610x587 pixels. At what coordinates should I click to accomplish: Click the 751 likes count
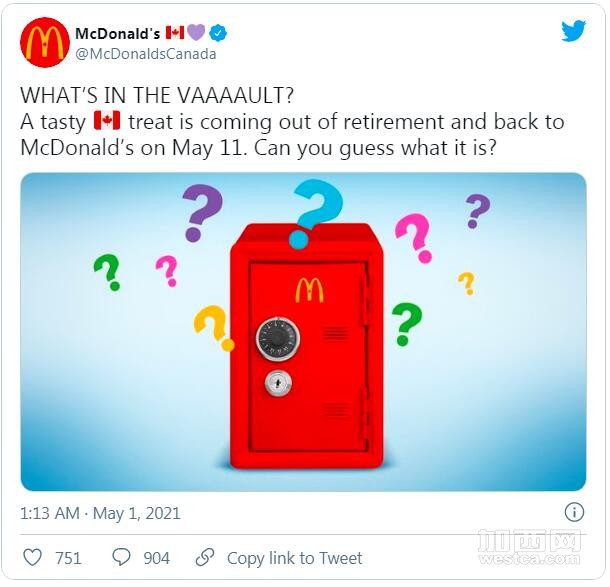(68, 558)
